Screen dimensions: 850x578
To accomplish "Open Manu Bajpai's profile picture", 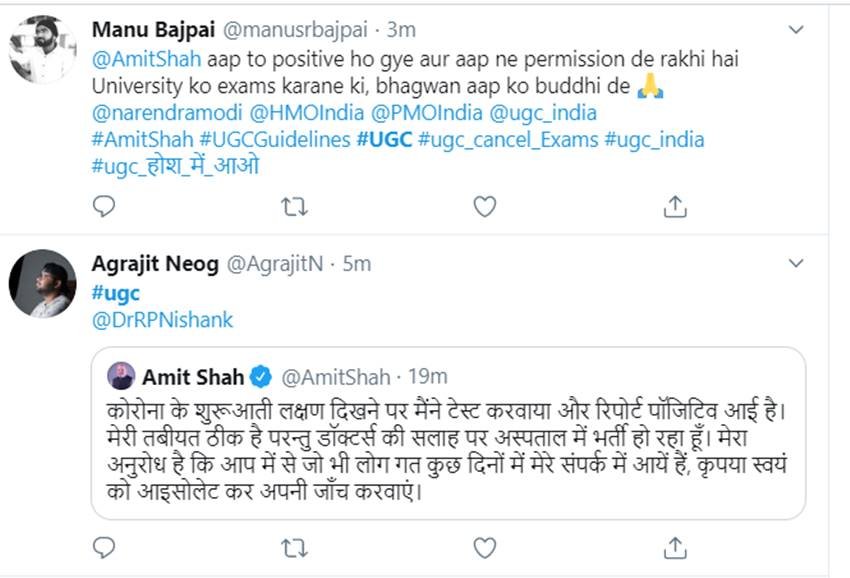I will (x=43, y=50).
